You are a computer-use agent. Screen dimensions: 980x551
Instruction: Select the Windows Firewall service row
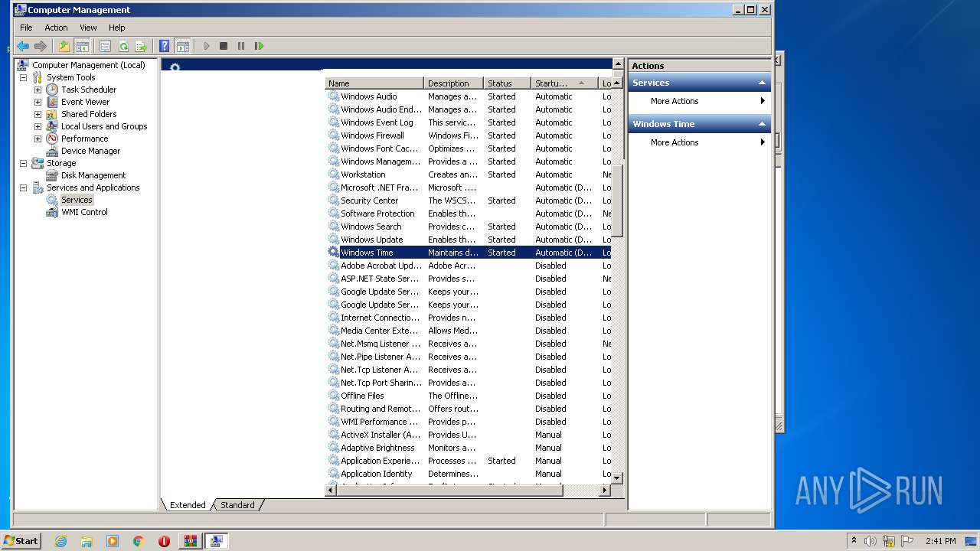pos(469,135)
